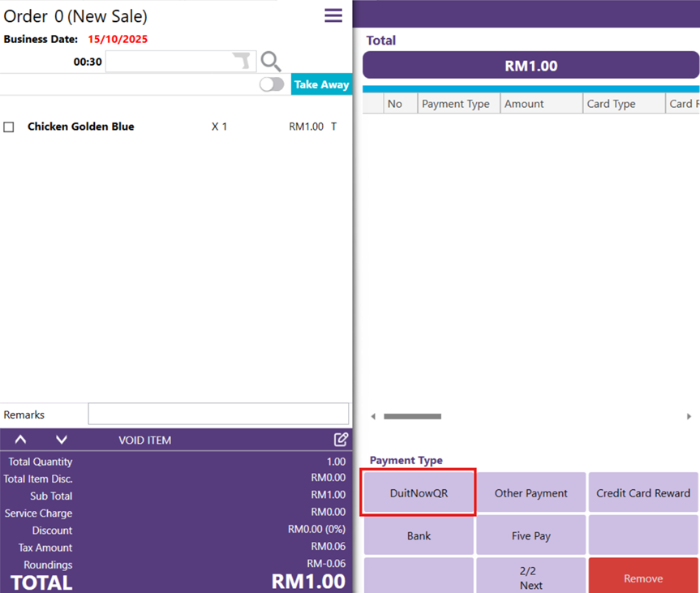Move selection down with the down arrow
Image resolution: width=700 pixels, height=593 pixels.
point(62,440)
